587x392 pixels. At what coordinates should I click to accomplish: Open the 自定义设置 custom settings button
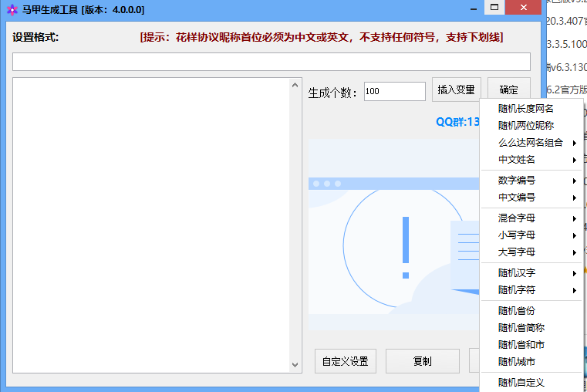345,361
